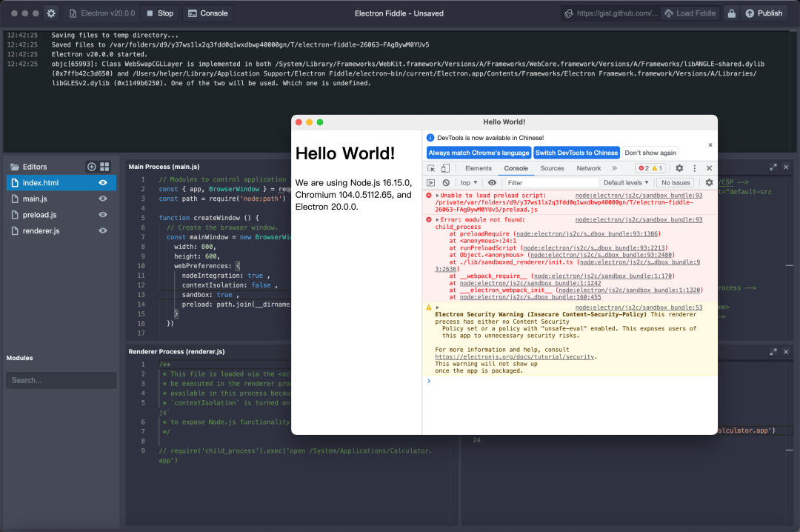Show more DevTools tabs chevron
800x532 pixels.
pyautogui.click(x=615, y=168)
